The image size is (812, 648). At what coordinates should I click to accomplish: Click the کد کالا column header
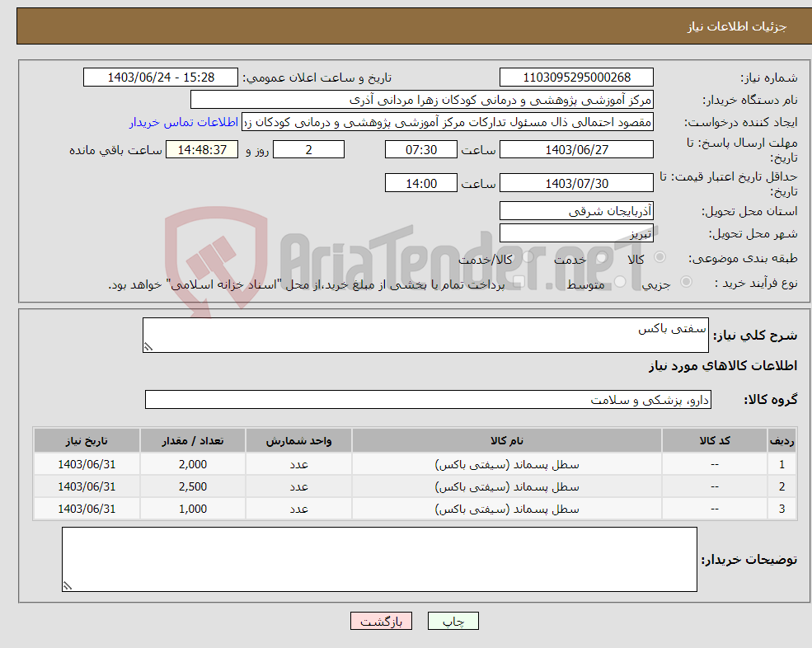[x=715, y=441]
